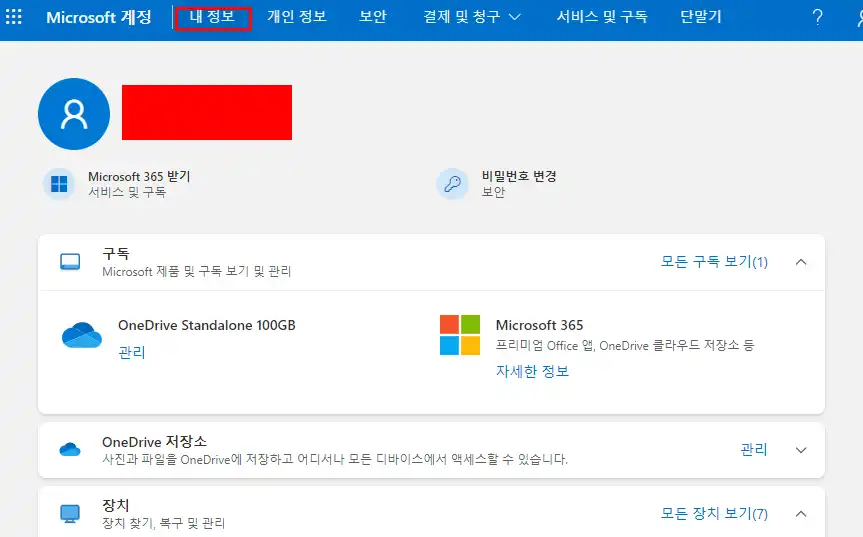Screen dimensions: 863x537
Task: Click 관리 under OneDrive Standalone 100GB
Action: 132,352
